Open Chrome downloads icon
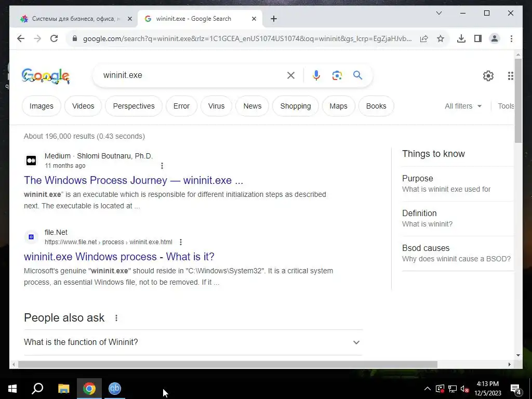The width and height of the screenshot is (532, 399). pos(461,38)
